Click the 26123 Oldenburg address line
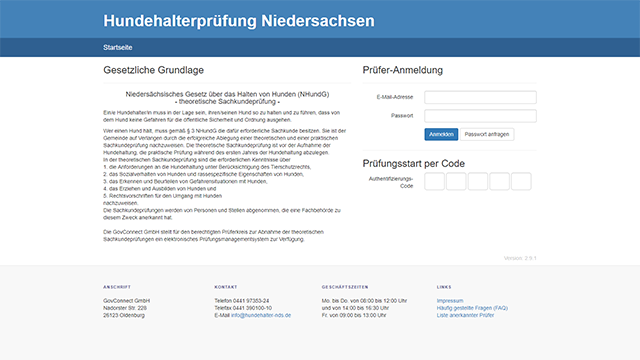Viewport: 640px width, 360px height. coord(124,315)
